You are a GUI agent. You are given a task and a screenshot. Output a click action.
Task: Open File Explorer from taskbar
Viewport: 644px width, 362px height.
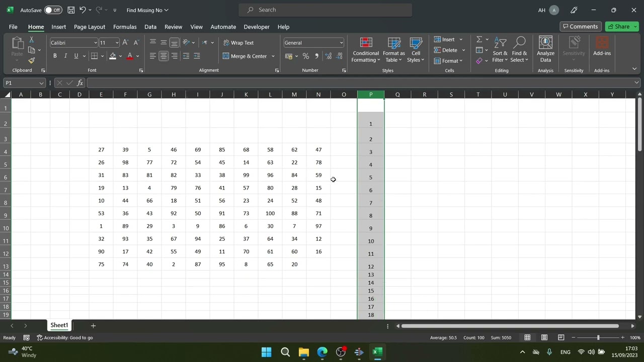(x=304, y=352)
